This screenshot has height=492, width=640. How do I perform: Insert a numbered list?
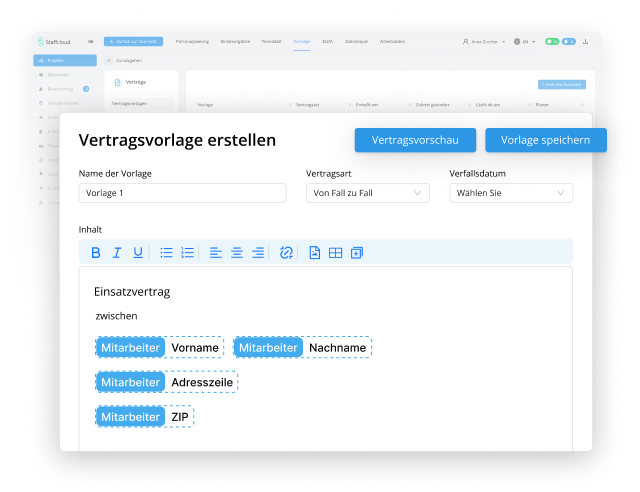tap(188, 253)
